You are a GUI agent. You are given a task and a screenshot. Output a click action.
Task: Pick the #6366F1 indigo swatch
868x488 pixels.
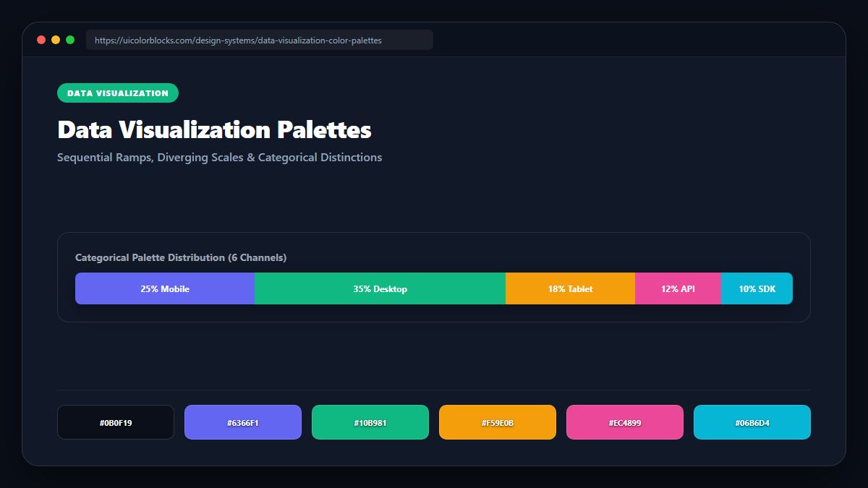click(243, 422)
